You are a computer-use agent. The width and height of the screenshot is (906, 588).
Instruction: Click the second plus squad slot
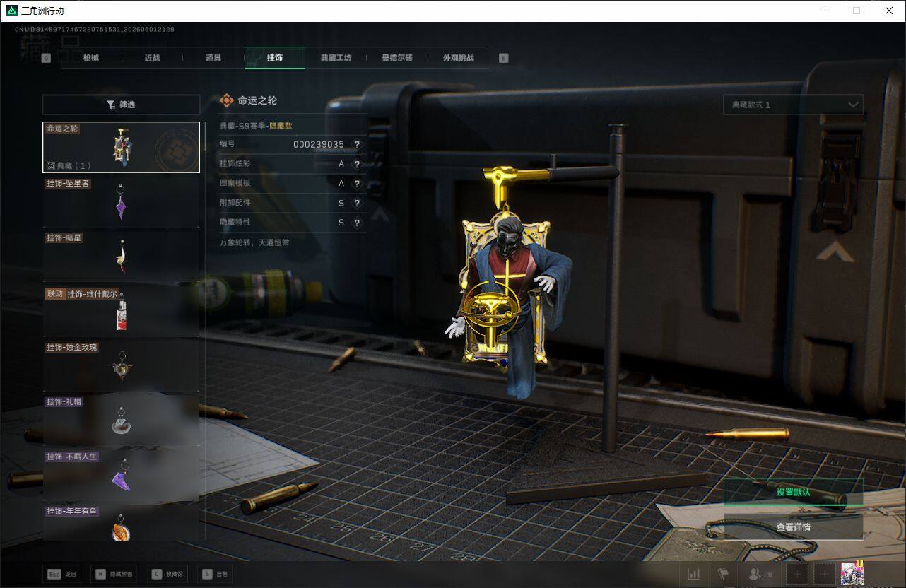pos(825,575)
